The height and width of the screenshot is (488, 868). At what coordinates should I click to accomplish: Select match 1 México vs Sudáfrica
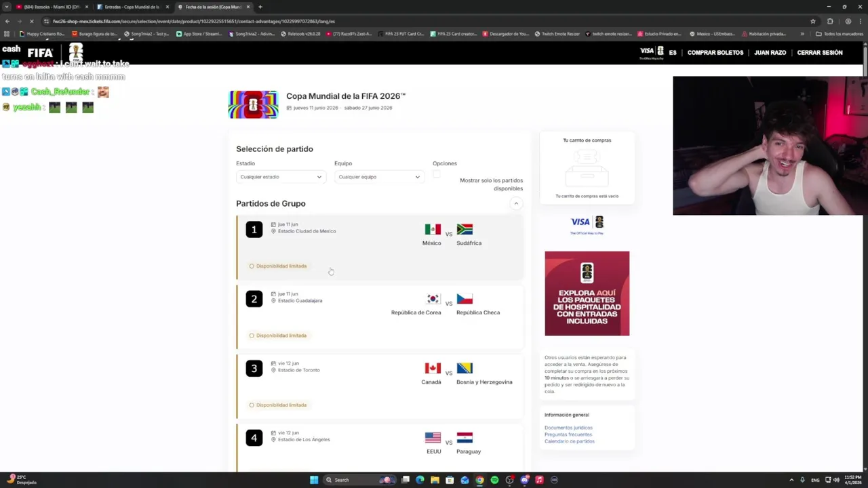click(x=380, y=247)
